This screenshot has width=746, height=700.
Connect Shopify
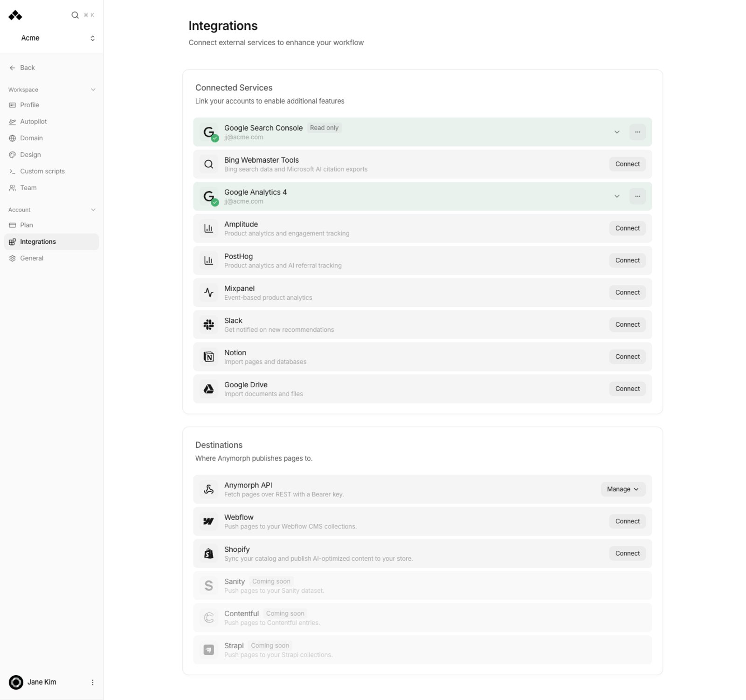click(x=627, y=554)
